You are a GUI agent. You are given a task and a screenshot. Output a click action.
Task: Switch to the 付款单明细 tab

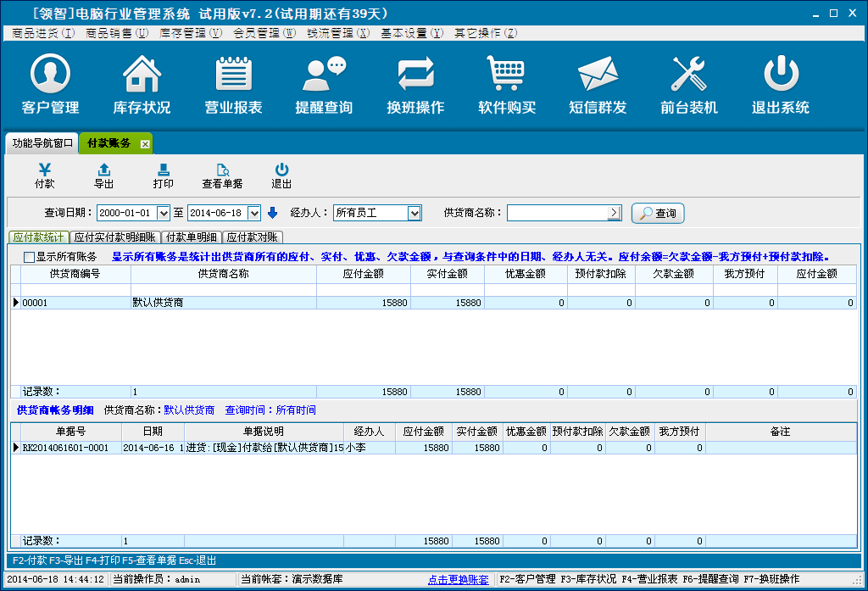tap(192, 237)
